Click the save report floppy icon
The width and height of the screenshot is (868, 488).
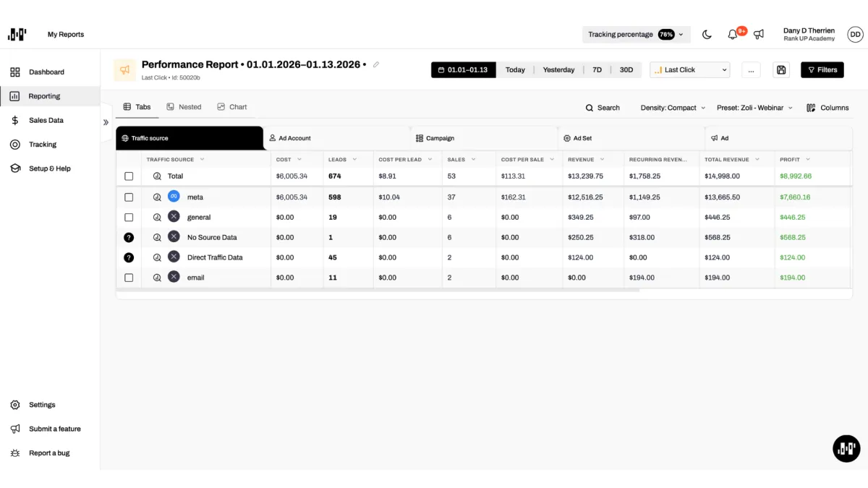(x=780, y=69)
